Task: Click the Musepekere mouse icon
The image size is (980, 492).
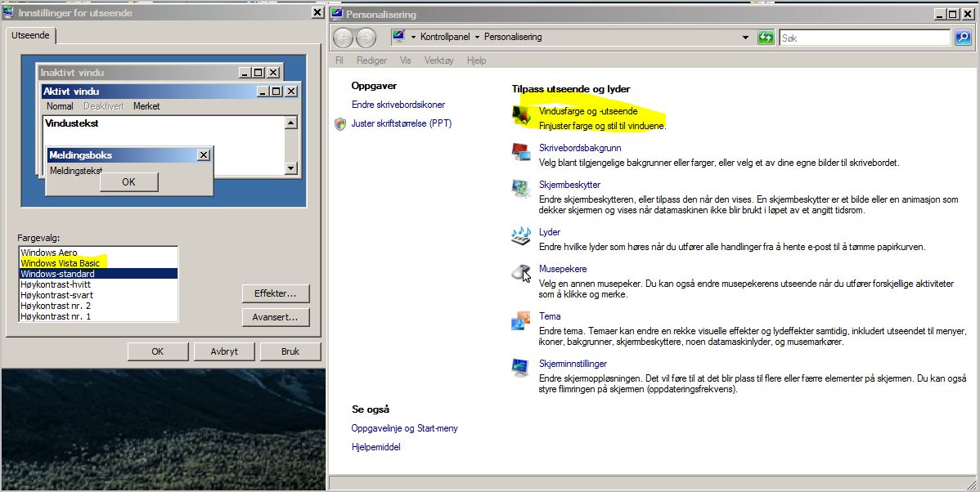Action: (521, 273)
